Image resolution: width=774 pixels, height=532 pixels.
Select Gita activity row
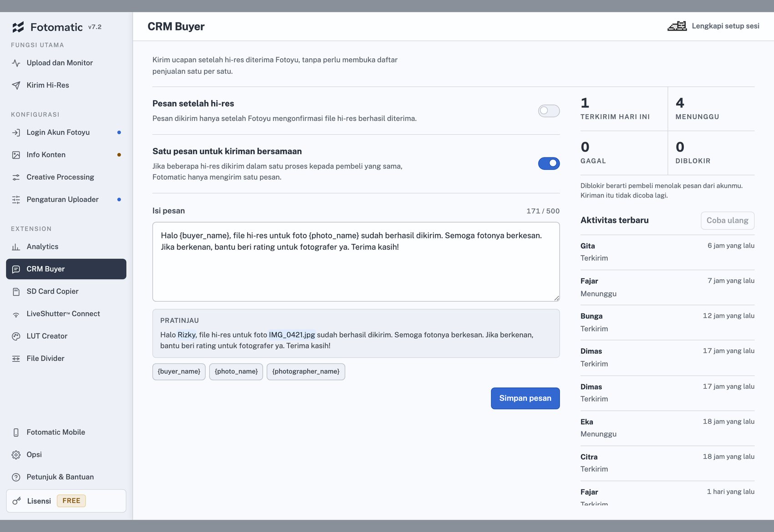[667, 252]
